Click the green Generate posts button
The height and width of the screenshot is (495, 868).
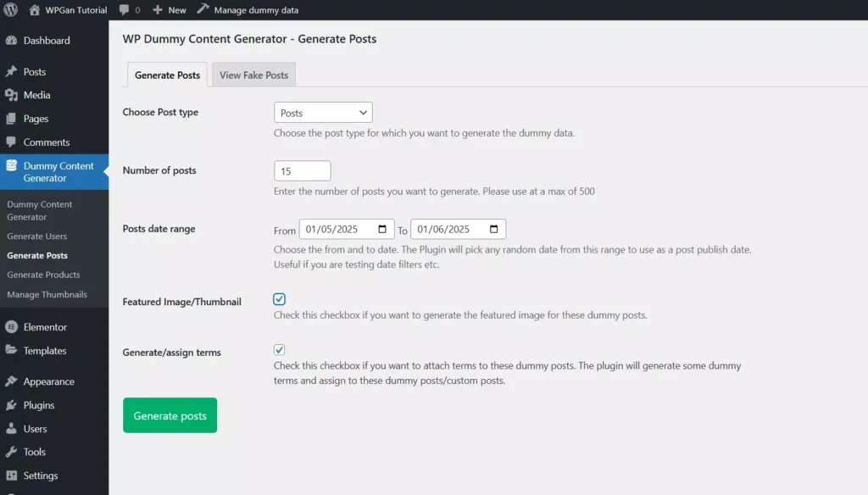tap(170, 415)
